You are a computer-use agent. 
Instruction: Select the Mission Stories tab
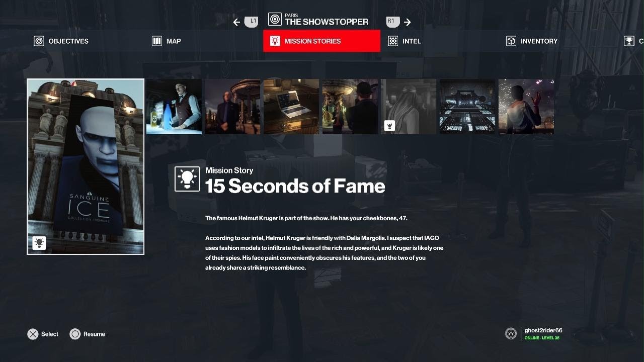pos(321,41)
